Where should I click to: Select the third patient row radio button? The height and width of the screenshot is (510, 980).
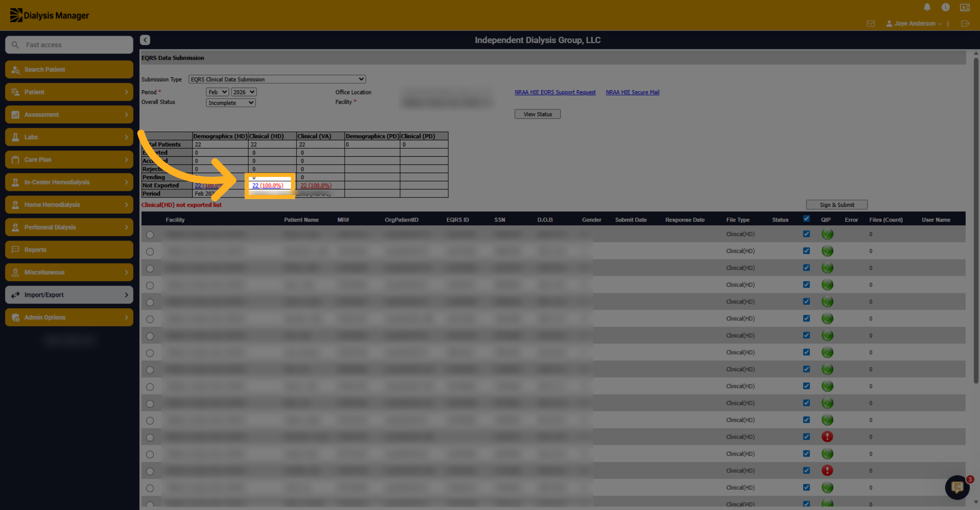pos(150,269)
